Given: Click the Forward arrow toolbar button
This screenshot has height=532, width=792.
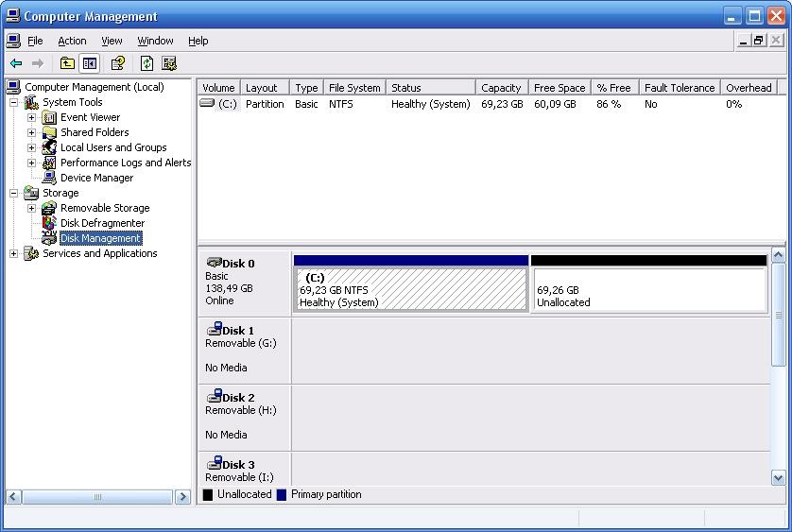Looking at the screenshot, I should (38, 63).
